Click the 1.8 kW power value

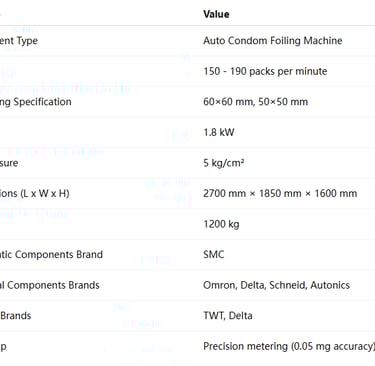219,132
